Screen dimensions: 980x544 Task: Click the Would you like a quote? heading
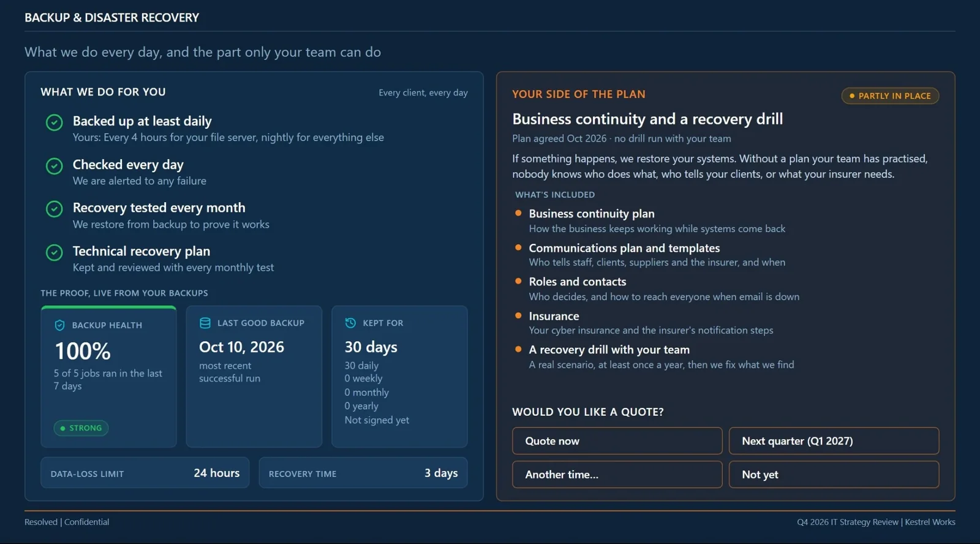tap(588, 412)
